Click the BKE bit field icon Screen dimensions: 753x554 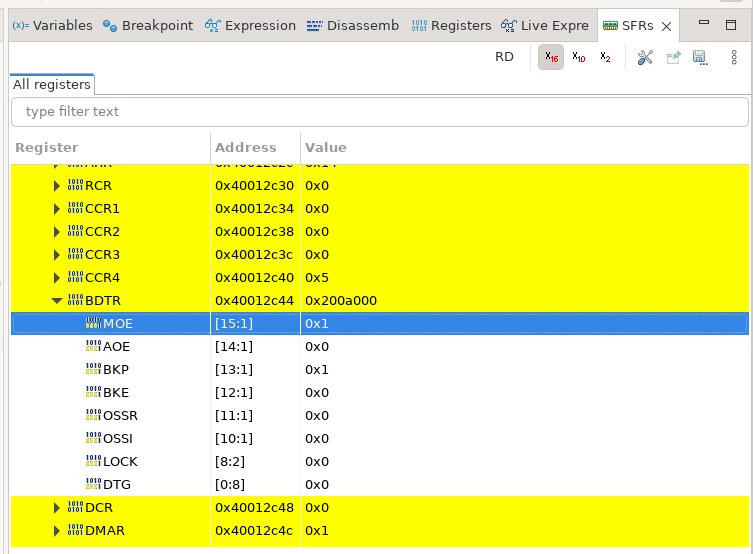[93, 392]
